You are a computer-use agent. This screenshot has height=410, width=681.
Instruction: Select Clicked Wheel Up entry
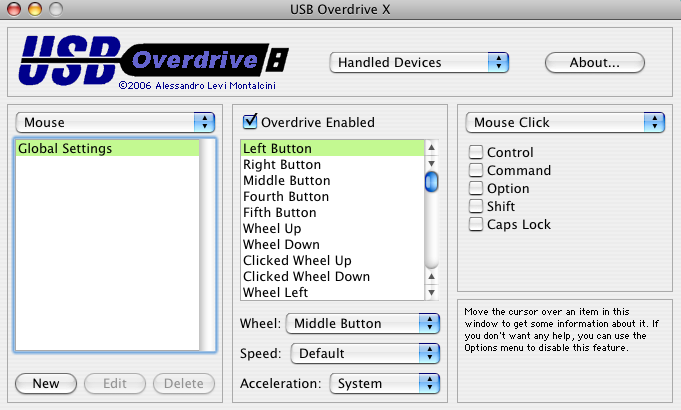pyautogui.click(x=332, y=261)
